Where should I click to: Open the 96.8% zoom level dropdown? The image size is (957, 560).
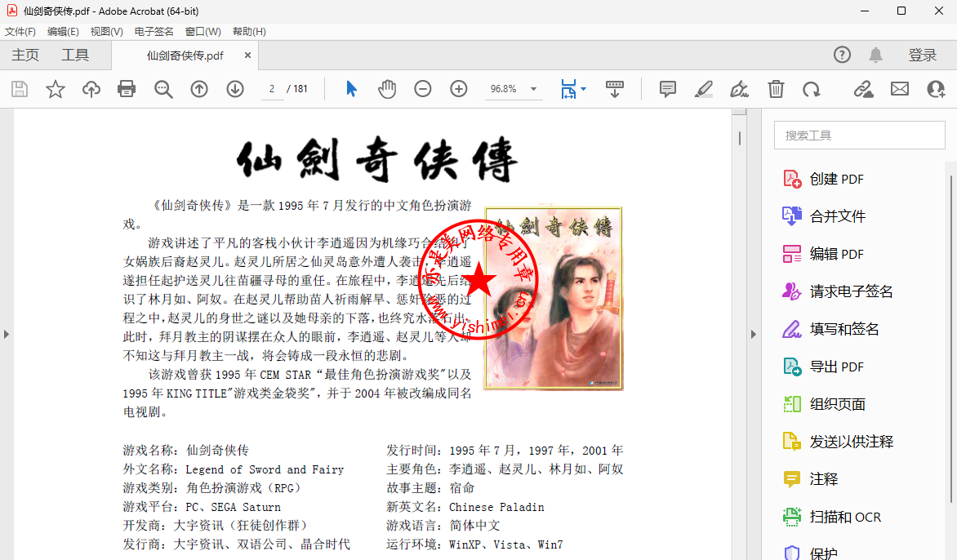pos(533,89)
